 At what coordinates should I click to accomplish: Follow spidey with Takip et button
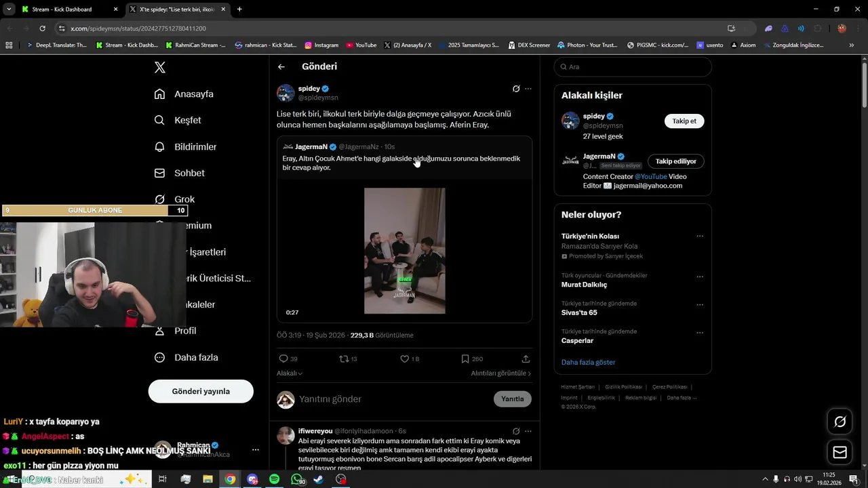click(x=684, y=121)
